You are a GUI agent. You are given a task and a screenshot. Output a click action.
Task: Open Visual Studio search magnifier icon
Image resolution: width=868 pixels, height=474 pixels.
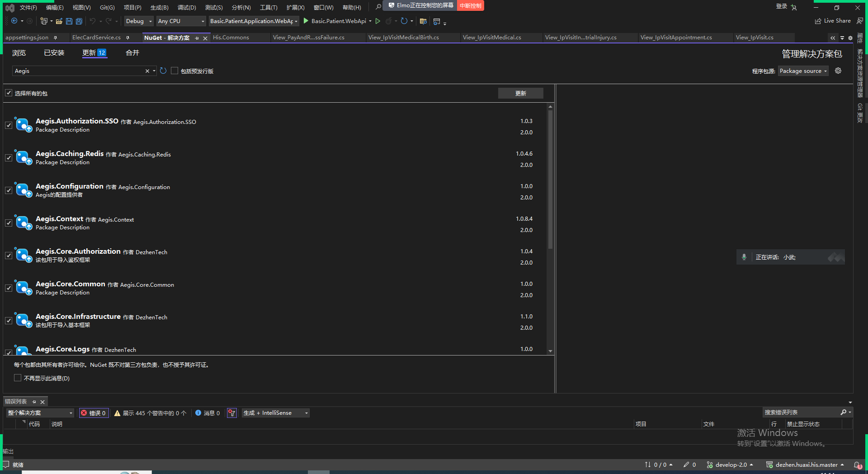point(378,7)
